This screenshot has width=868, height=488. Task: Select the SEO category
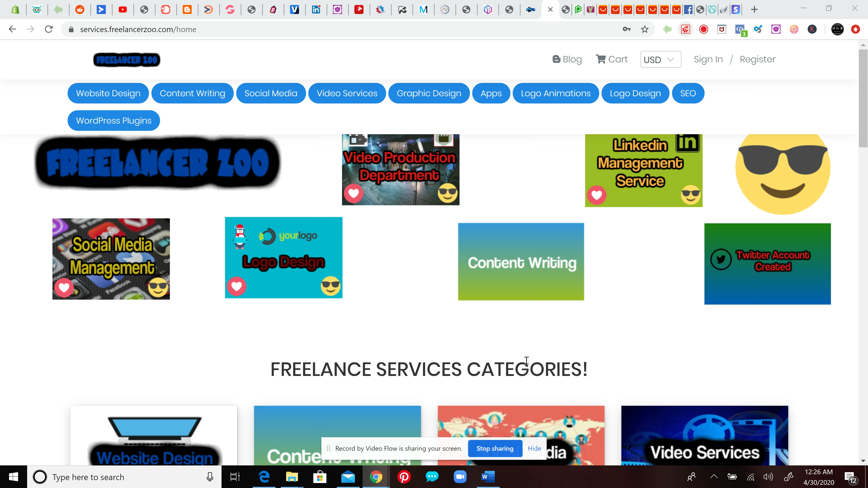point(688,93)
